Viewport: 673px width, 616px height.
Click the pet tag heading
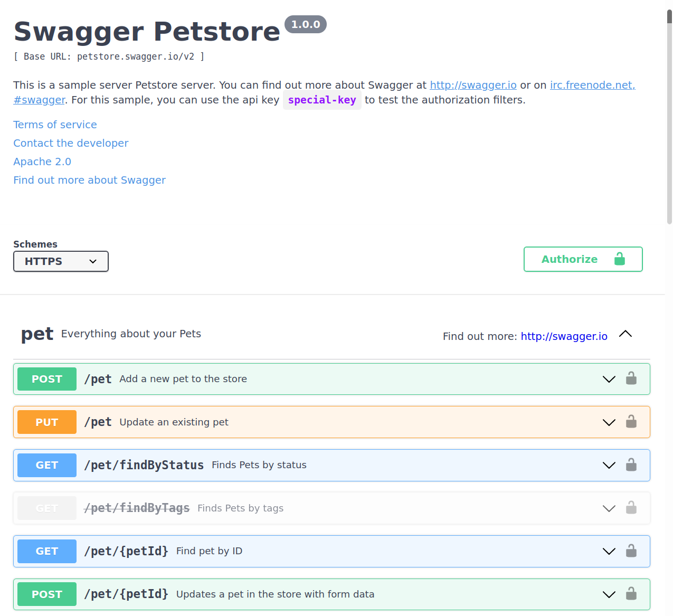point(37,334)
